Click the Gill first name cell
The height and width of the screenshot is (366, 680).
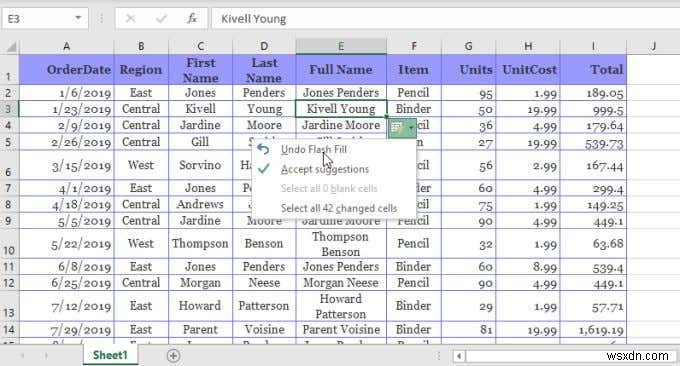click(200, 142)
